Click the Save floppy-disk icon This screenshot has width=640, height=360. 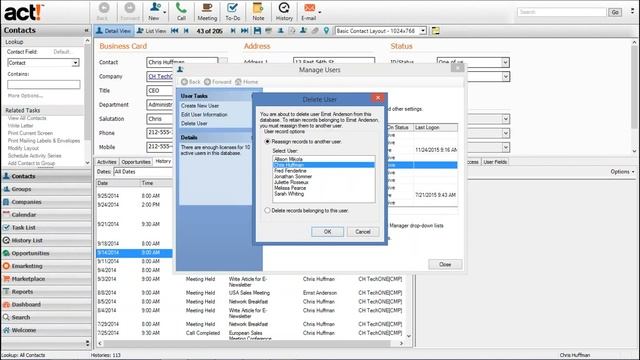coord(257,31)
